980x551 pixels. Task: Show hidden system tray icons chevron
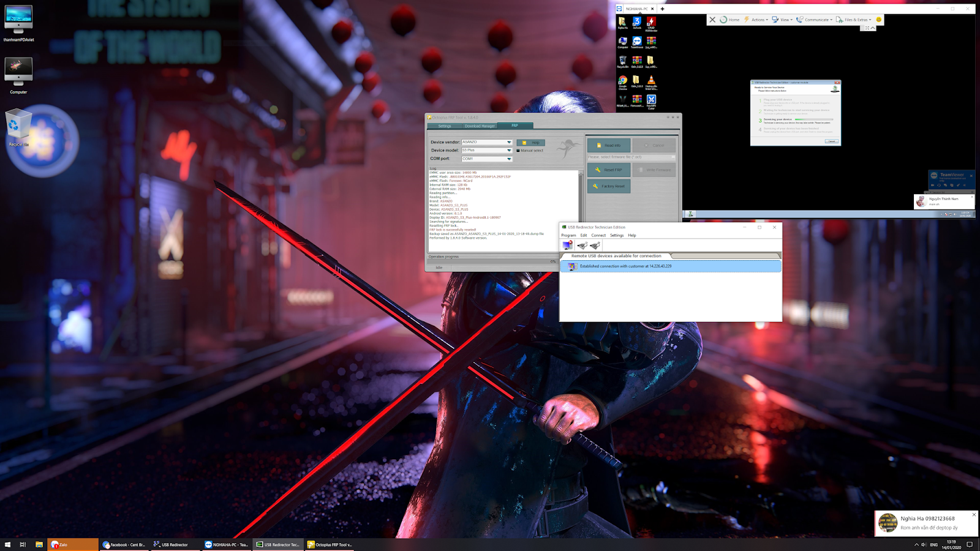916,544
